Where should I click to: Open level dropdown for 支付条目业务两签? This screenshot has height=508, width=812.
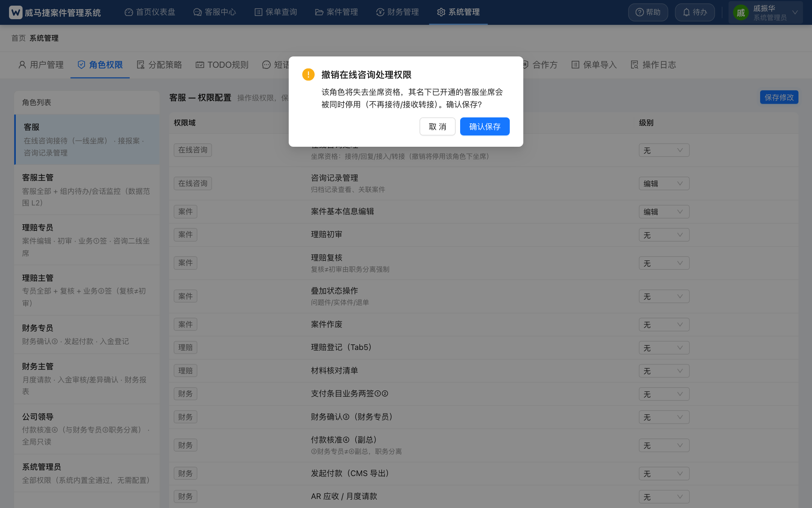[x=664, y=394]
